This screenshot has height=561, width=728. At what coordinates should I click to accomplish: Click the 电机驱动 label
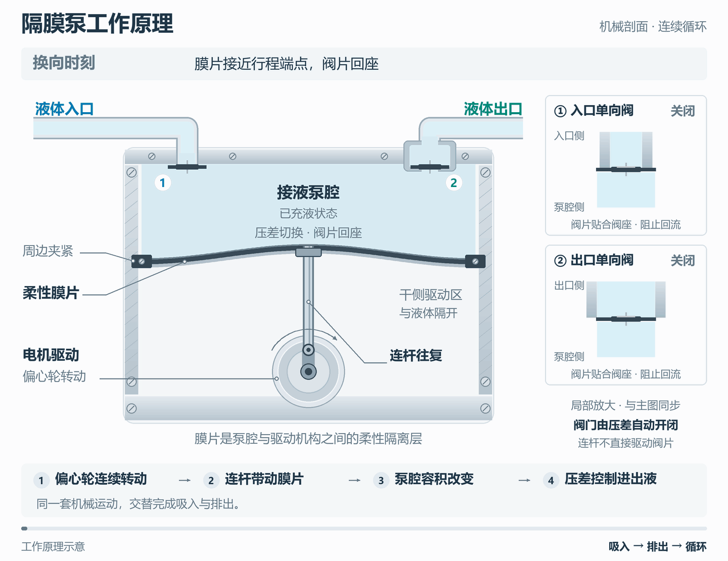(51, 355)
